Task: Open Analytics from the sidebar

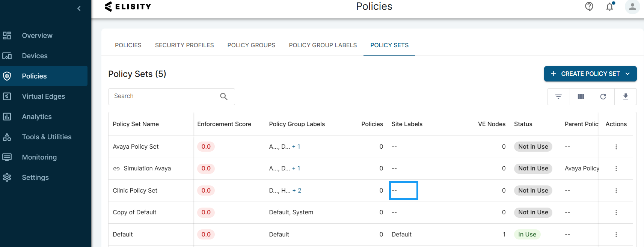Action: click(37, 117)
